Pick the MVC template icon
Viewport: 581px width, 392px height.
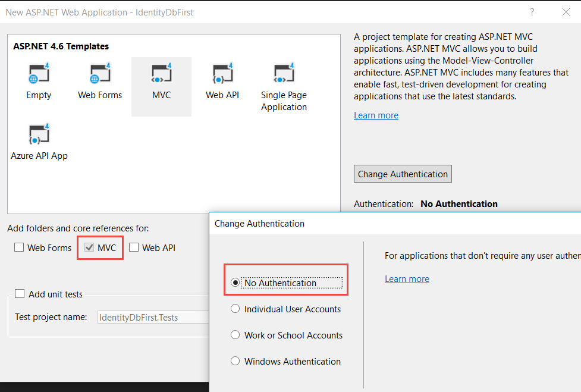pyautogui.click(x=161, y=73)
